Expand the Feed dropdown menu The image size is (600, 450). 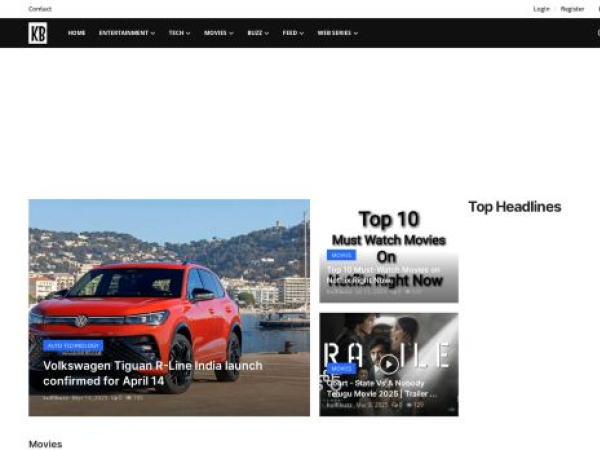(293, 33)
